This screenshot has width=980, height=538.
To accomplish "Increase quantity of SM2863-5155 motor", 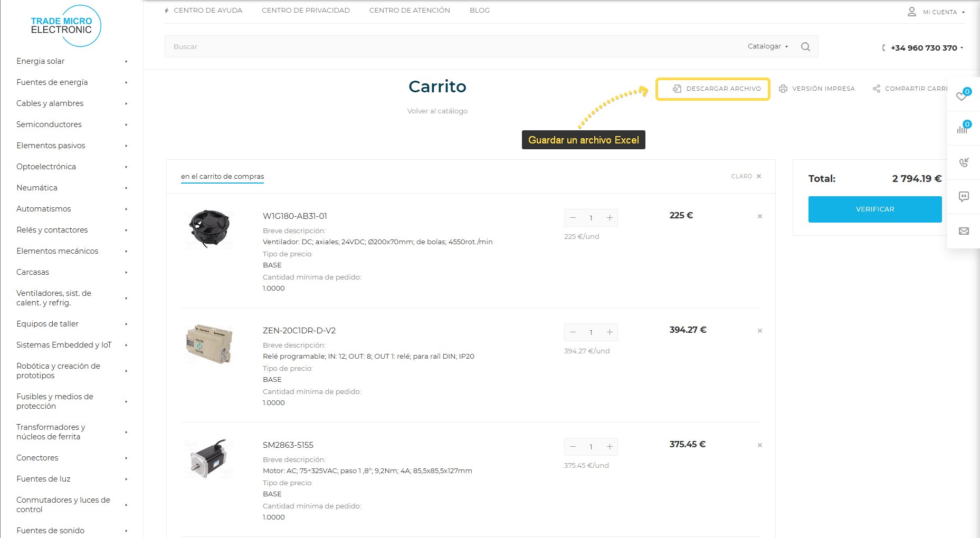I will (x=610, y=447).
